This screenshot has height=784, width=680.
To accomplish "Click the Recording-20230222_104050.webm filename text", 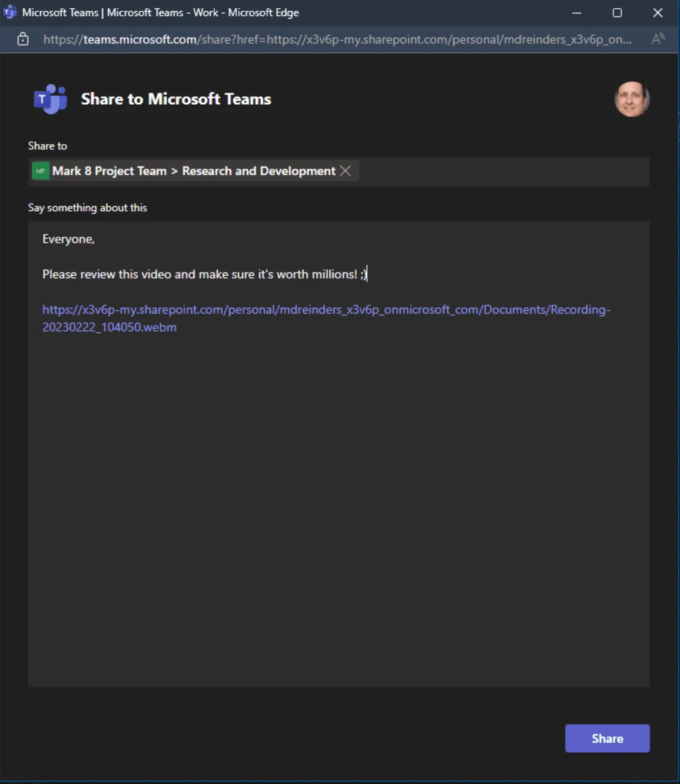I will click(x=109, y=327).
